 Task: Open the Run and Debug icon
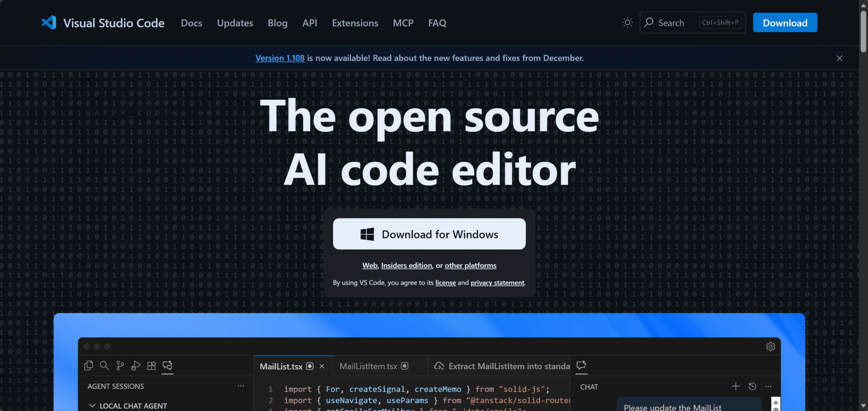coord(136,366)
